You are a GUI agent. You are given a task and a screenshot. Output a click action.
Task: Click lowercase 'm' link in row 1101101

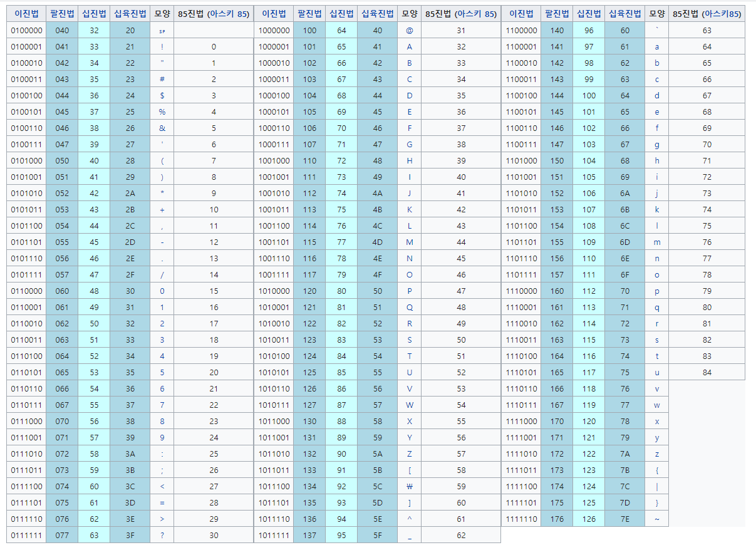click(657, 242)
